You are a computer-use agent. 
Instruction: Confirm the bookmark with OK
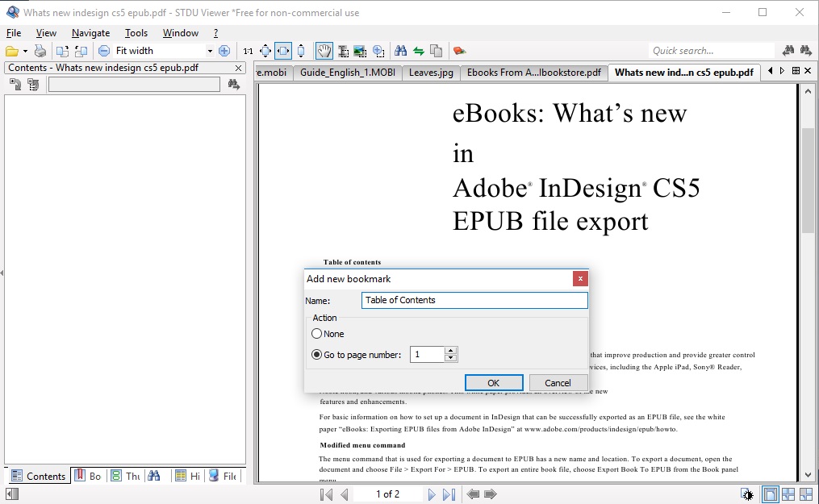coord(494,382)
